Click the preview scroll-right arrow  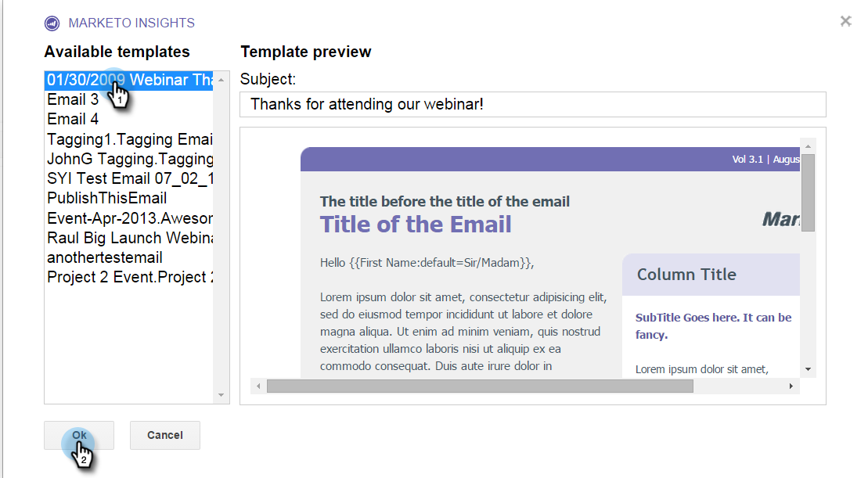pyautogui.click(x=791, y=386)
